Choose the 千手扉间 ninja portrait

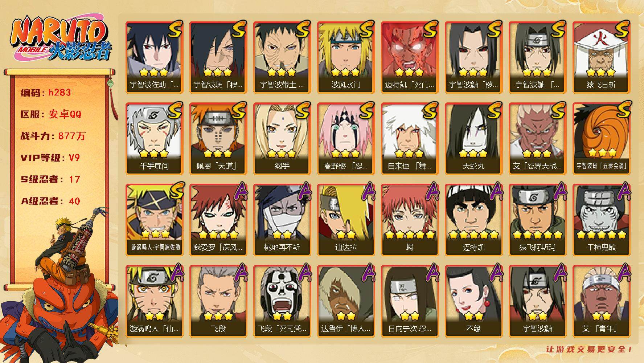click(154, 139)
